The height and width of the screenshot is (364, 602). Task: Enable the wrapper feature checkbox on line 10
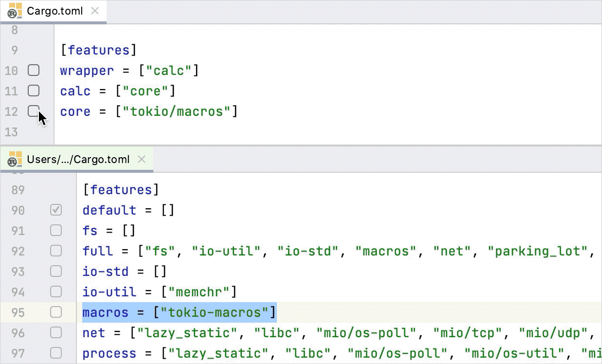(x=34, y=71)
